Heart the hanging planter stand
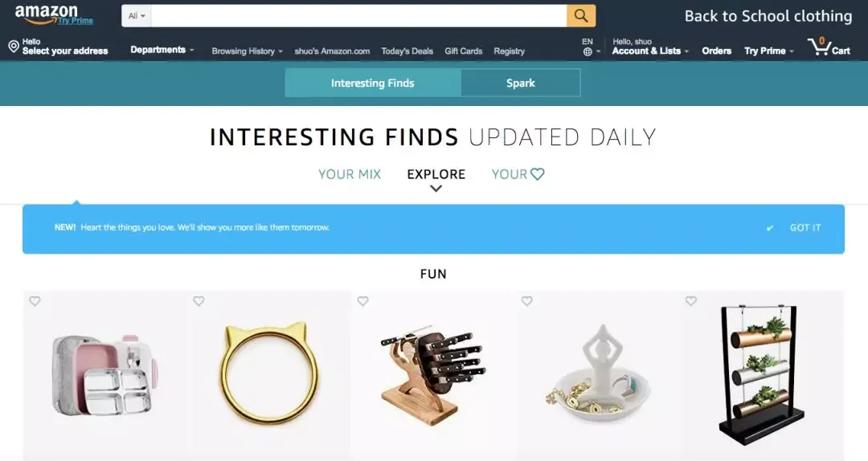The image size is (868, 461). [691, 301]
